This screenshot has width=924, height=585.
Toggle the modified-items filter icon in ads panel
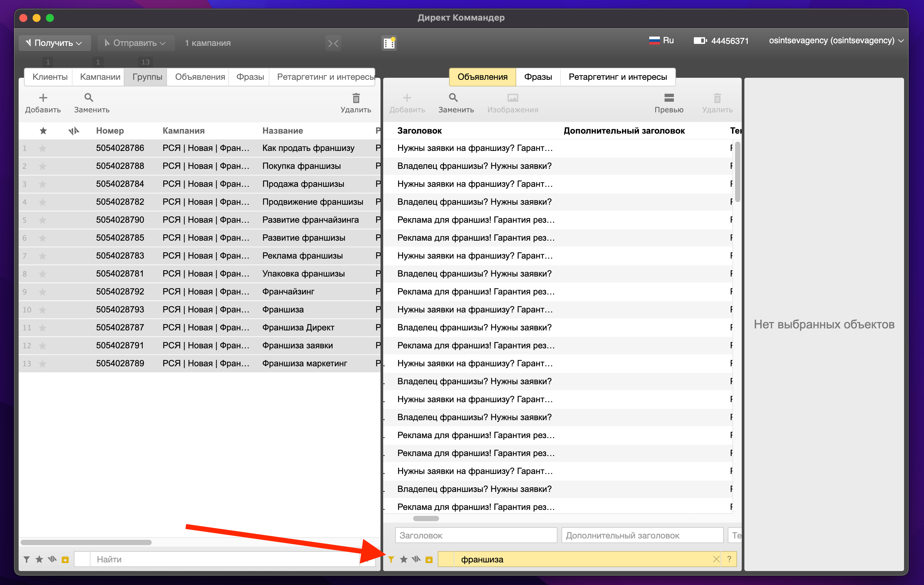(416, 559)
